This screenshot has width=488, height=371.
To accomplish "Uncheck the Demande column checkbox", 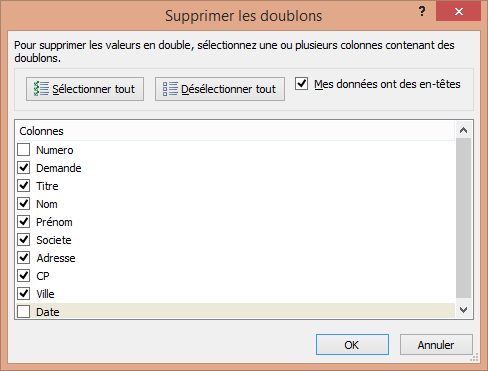I will 24,168.
